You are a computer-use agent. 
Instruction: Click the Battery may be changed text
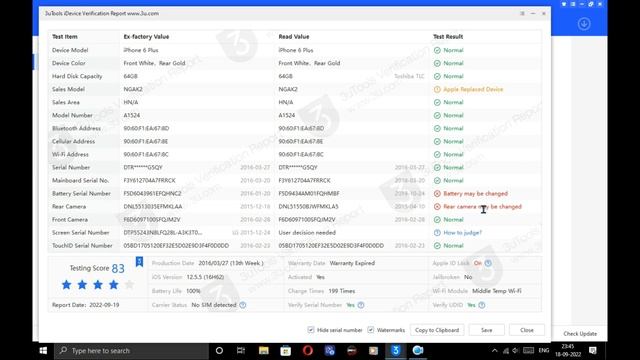click(x=476, y=193)
